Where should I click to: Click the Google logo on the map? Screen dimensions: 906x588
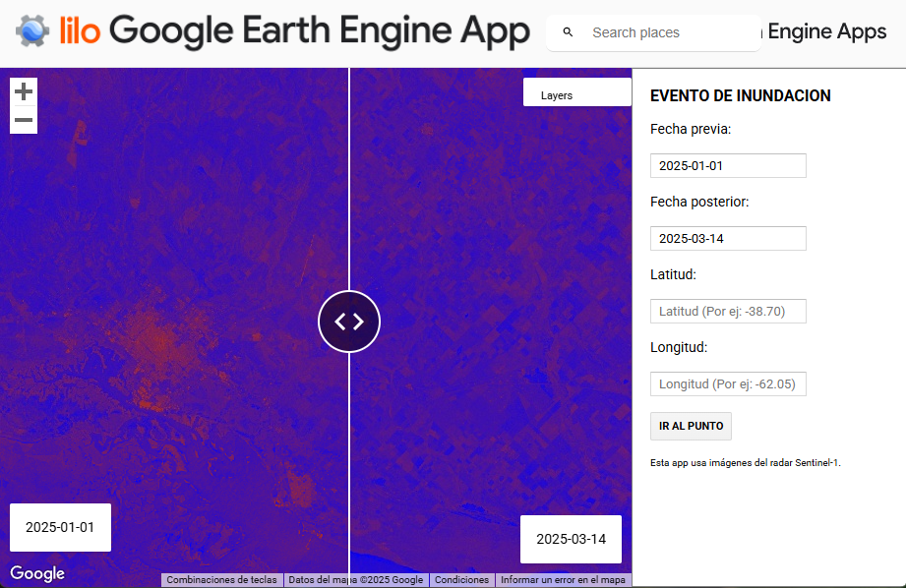tap(37, 573)
